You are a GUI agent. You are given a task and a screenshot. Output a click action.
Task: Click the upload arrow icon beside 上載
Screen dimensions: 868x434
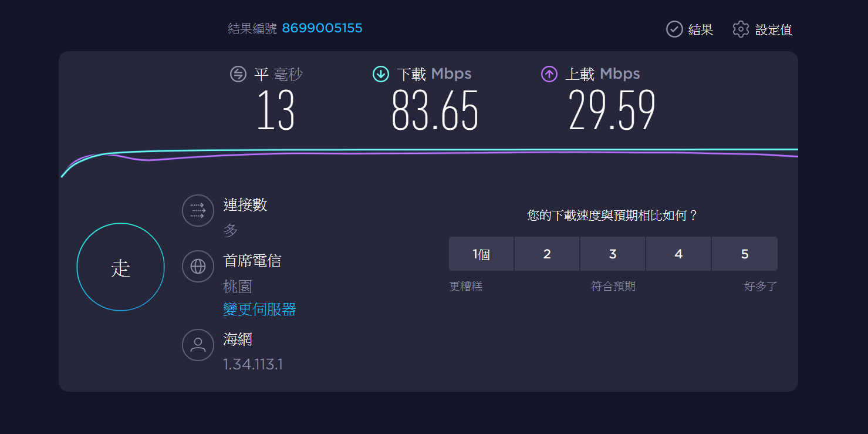549,74
